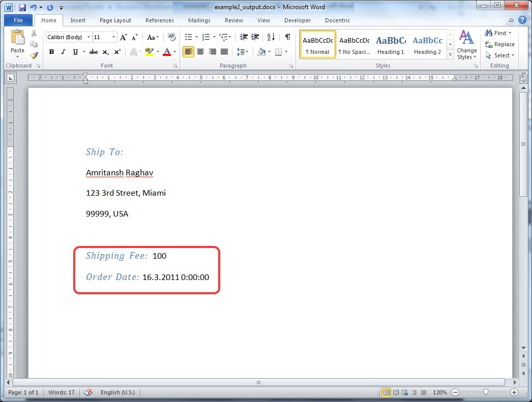Click the Sort A-Z icon
This screenshot has height=402, width=532.
pos(271,37)
